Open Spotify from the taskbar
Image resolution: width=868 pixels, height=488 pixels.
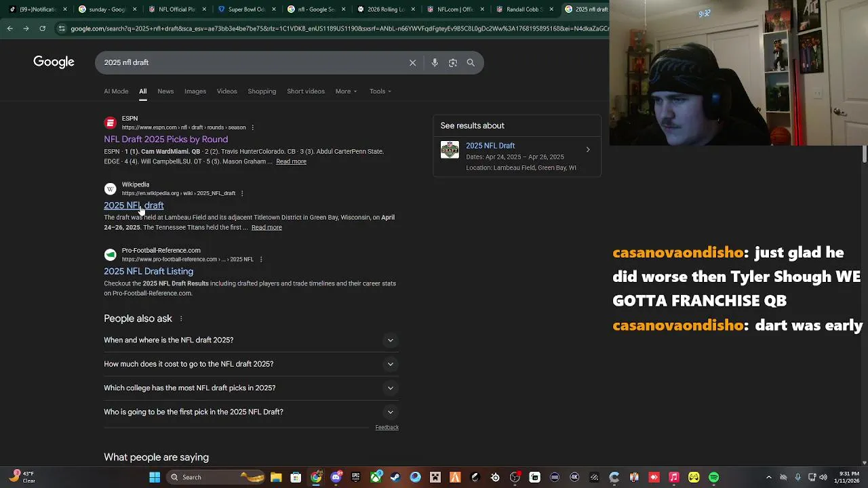(714, 477)
